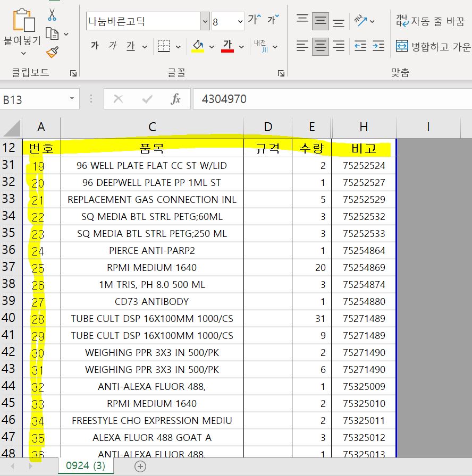Click cell REPLACEMENT GAS CONNECTION INL
The width and height of the screenshot is (472, 476).
(152, 199)
